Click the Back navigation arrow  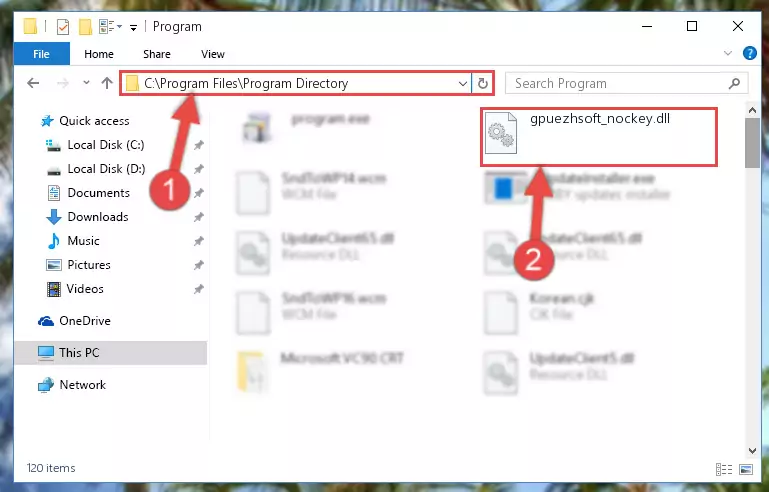(x=33, y=83)
